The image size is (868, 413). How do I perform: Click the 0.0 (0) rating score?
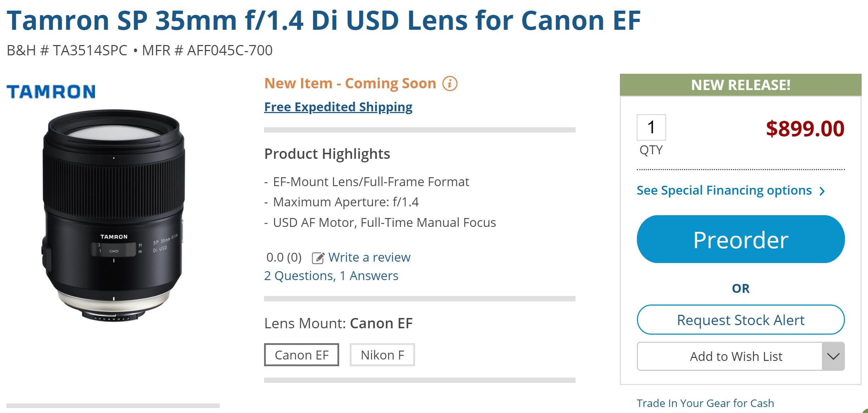(284, 257)
